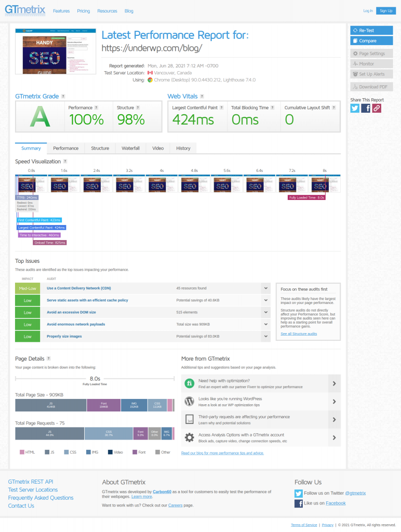Open help icon next to Speed Visualization
Image resolution: width=401 pixels, height=532 pixels.
click(65, 162)
